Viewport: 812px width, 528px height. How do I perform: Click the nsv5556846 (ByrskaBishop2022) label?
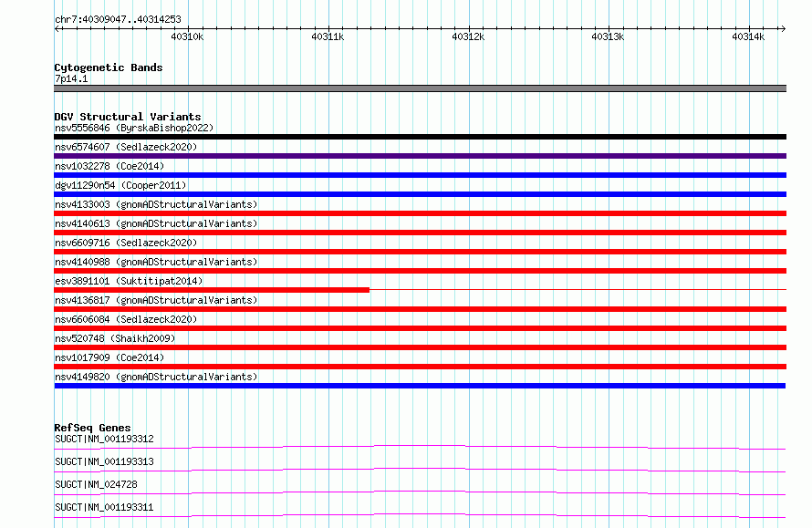[x=134, y=128]
